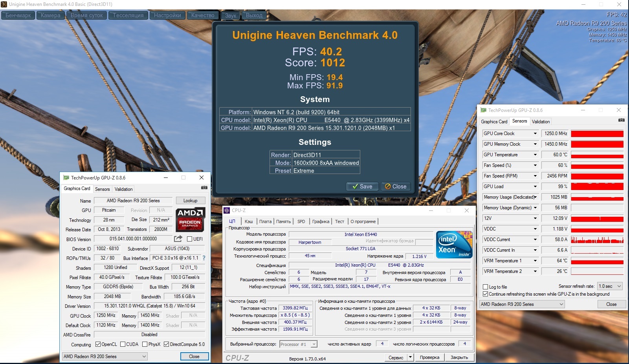The image size is (629, 364).
Task: Click the Intel Xeon inside logo in CPU-Z
Action: click(x=454, y=244)
